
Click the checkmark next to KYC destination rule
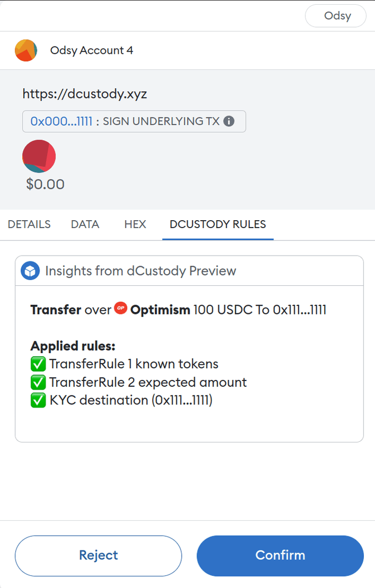tap(38, 400)
